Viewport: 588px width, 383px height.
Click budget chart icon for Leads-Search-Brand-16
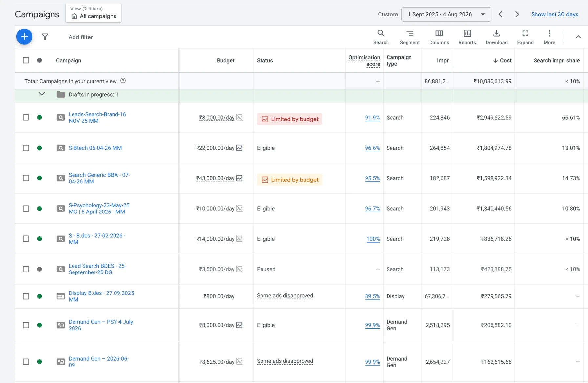click(240, 117)
